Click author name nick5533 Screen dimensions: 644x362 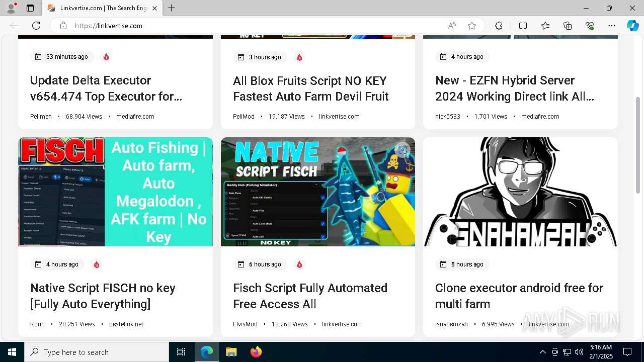(448, 117)
